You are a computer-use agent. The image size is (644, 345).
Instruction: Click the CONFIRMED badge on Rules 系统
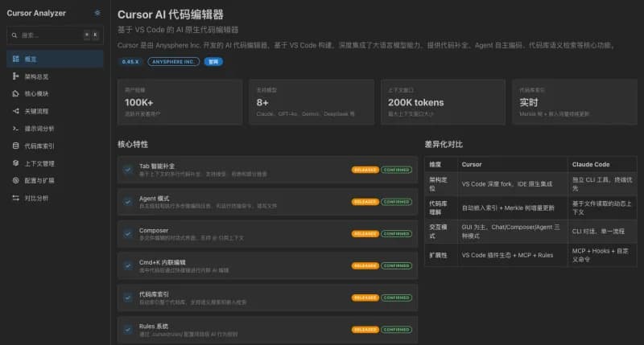396,330
